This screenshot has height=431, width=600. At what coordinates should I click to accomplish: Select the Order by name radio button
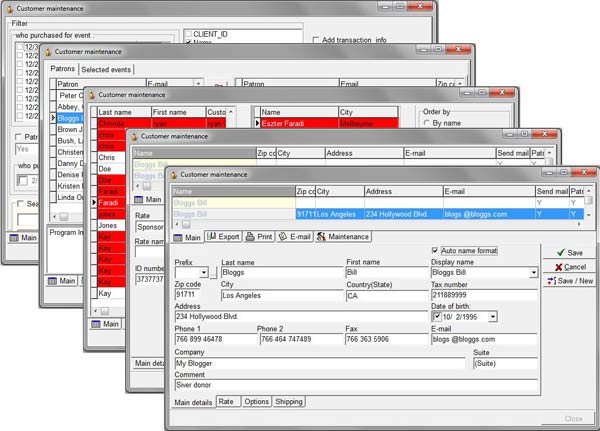pyautogui.click(x=427, y=123)
